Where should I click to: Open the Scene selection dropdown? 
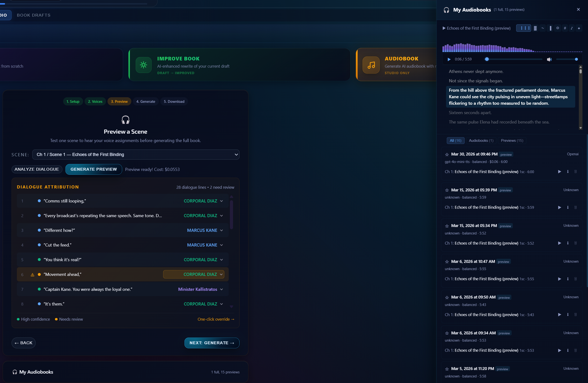pyautogui.click(x=136, y=155)
